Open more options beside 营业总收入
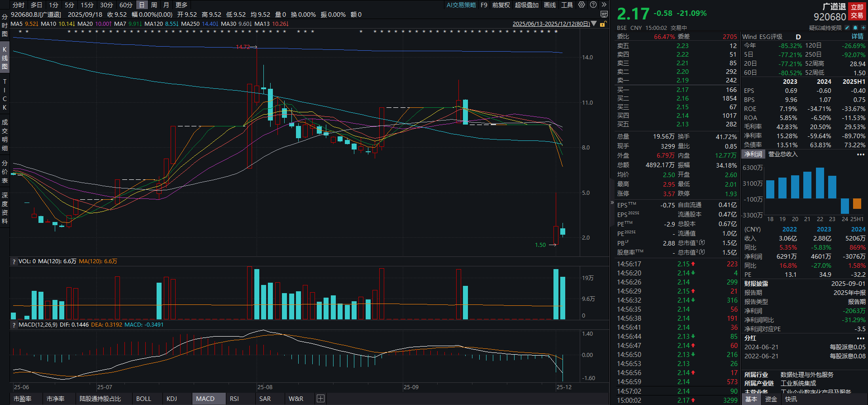The image size is (868, 405). 860,154
